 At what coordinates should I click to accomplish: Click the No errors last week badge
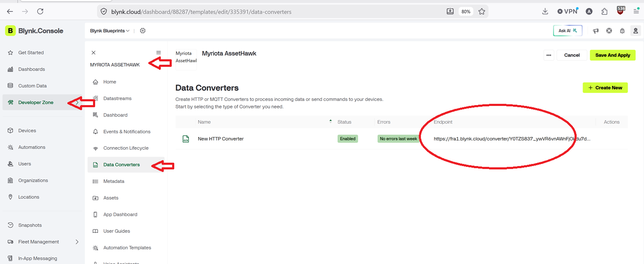(x=398, y=139)
